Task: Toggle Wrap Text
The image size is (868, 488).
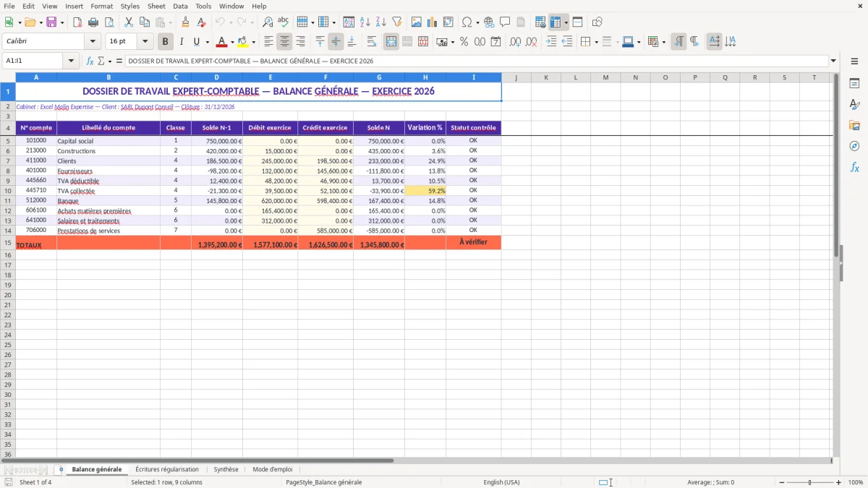Action: click(372, 42)
